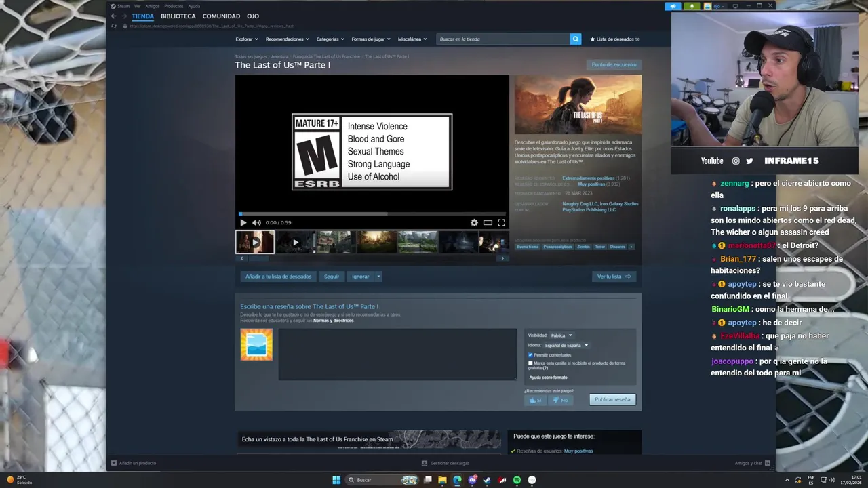The height and width of the screenshot is (488, 868).
Task: Open Spotify from taskbar
Action: click(x=517, y=480)
